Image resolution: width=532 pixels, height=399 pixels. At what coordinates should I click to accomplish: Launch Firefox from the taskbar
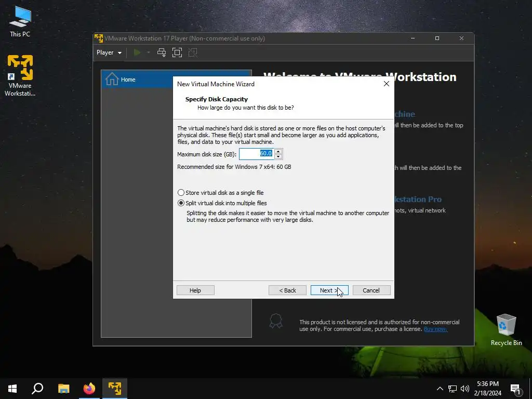pos(89,389)
